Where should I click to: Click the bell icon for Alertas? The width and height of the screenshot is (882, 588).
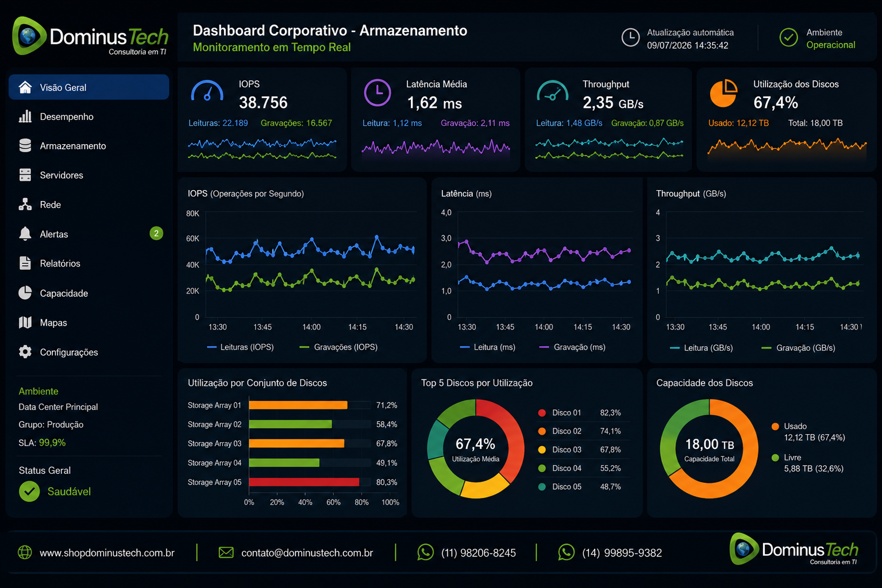tap(25, 234)
